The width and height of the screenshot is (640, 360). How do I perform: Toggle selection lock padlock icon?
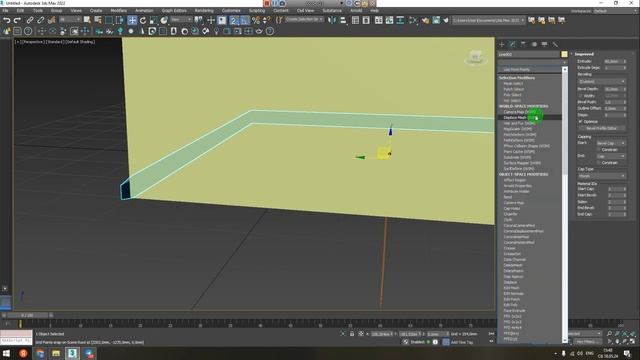[x=352, y=334]
